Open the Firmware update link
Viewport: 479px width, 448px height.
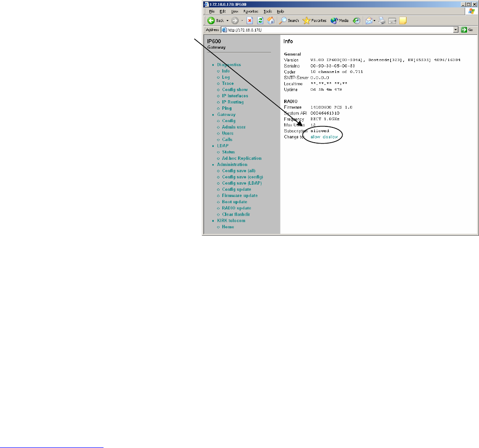click(240, 196)
